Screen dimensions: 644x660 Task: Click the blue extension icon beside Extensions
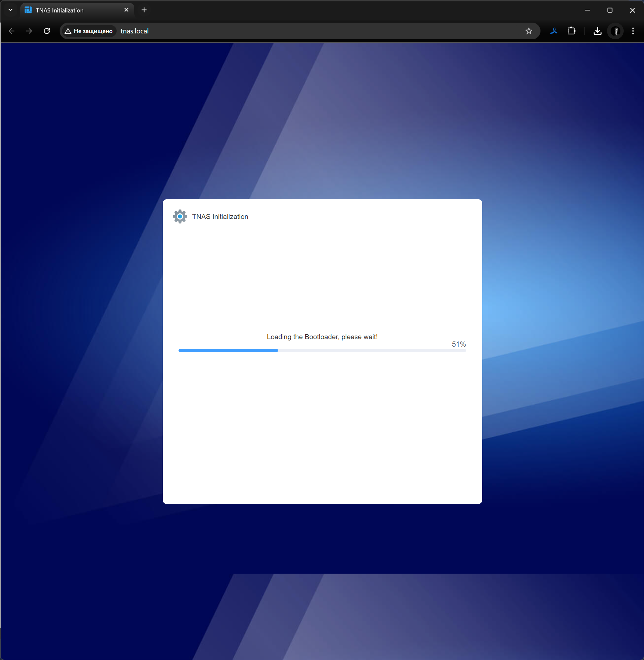click(x=553, y=31)
